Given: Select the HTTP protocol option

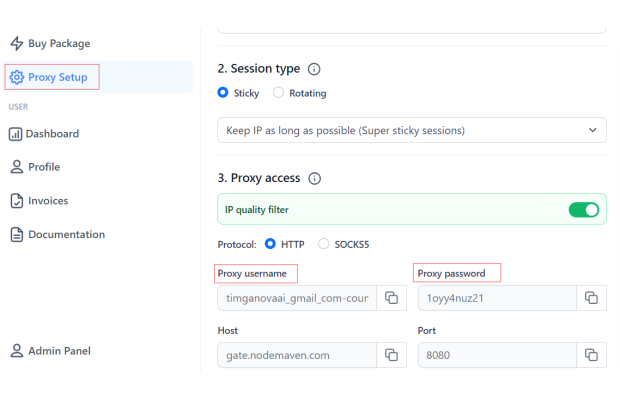Looking at the screenshot, I should [270, 244].
